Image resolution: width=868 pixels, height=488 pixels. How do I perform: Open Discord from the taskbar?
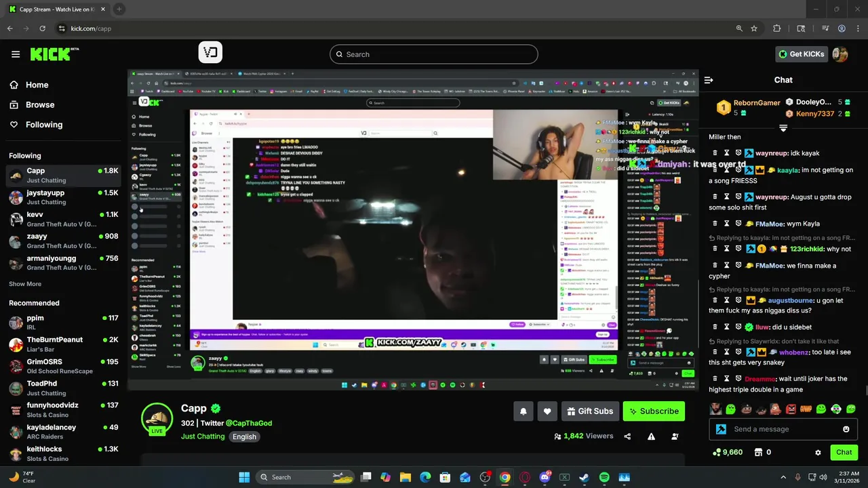point(545,477)
